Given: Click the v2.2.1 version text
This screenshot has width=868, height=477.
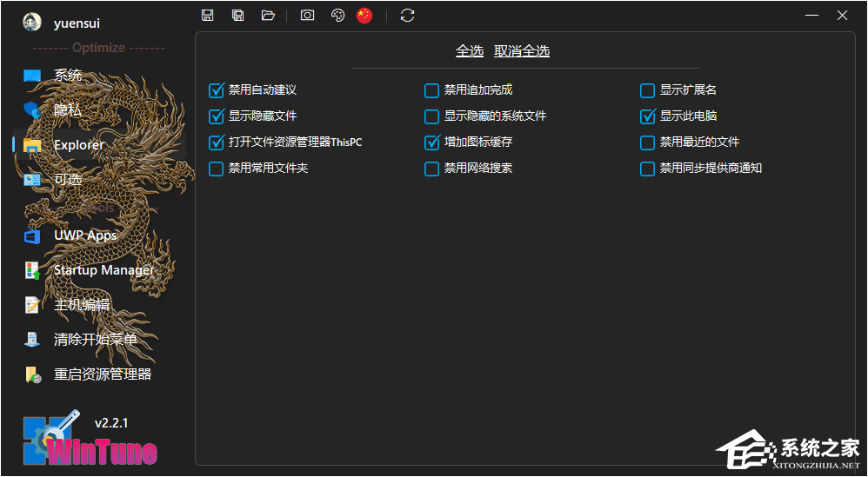Looking at the screenshot, I should pyautogui.click(x=111, y=423).
